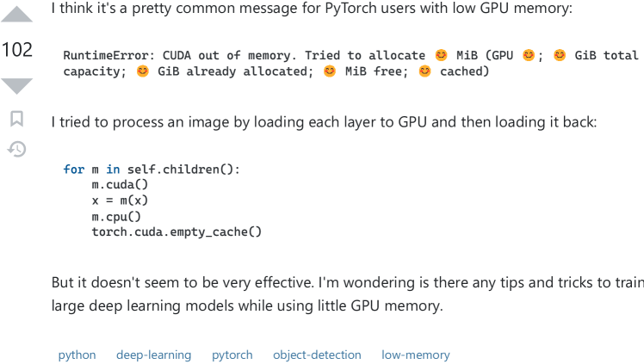This screenshot has width=644, height=364.
Task: Click the RuntimeError CUDA message code block
Action: pos(348,63)
